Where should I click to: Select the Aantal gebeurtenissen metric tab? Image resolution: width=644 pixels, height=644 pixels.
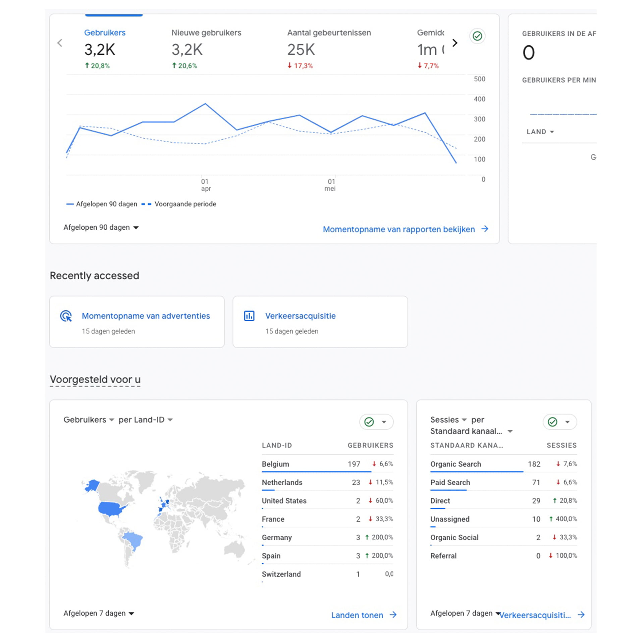point(329,49)
